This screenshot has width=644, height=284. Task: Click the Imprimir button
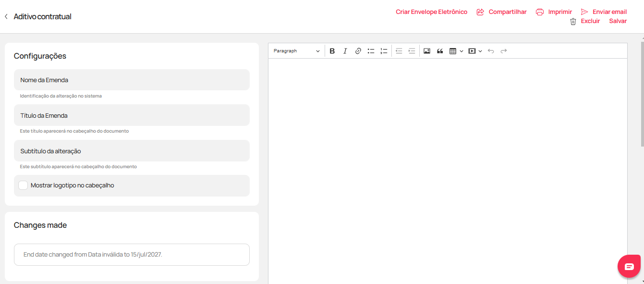560,12
